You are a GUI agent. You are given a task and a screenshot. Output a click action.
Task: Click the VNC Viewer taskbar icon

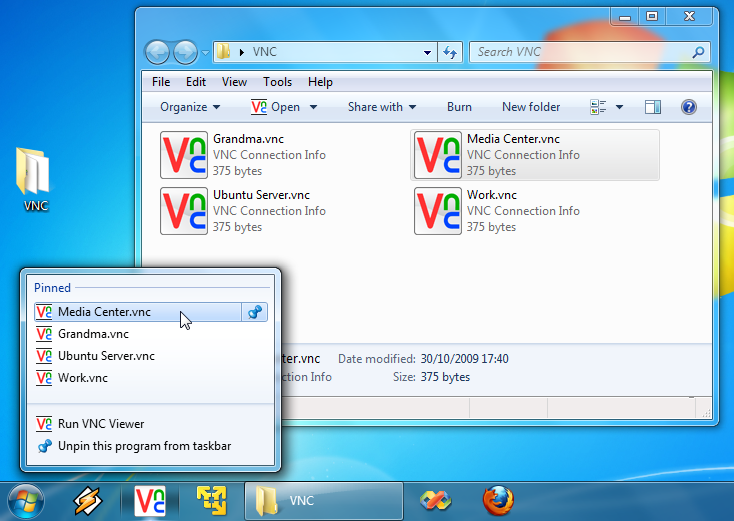[x=150, y=501]
